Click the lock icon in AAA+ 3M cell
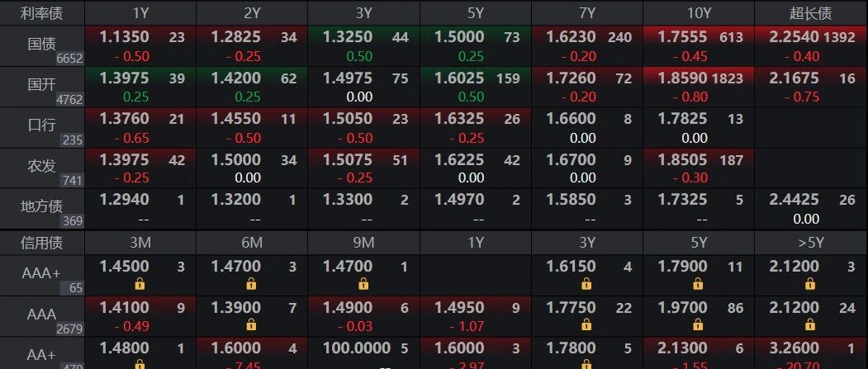 click(140, 284)
